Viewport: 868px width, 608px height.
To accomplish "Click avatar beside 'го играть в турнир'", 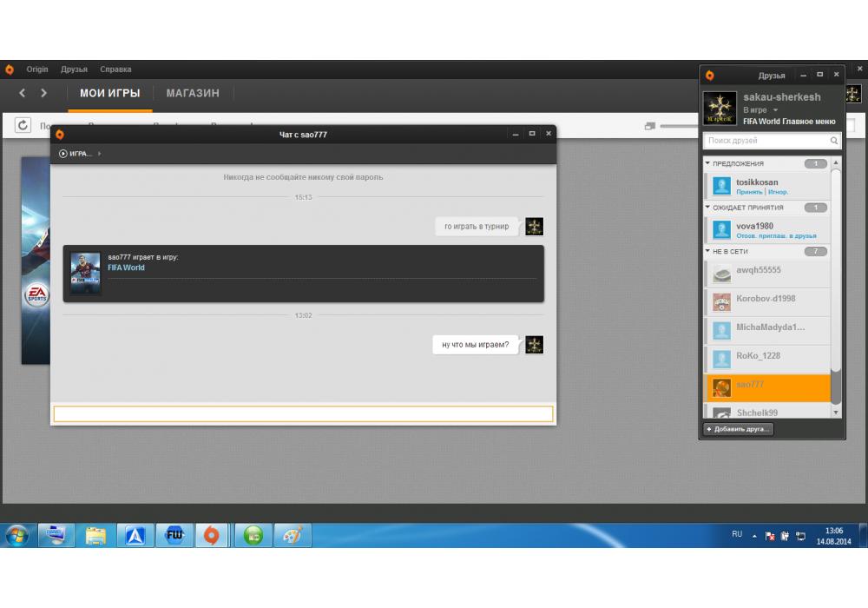I will tap(534, 226).
